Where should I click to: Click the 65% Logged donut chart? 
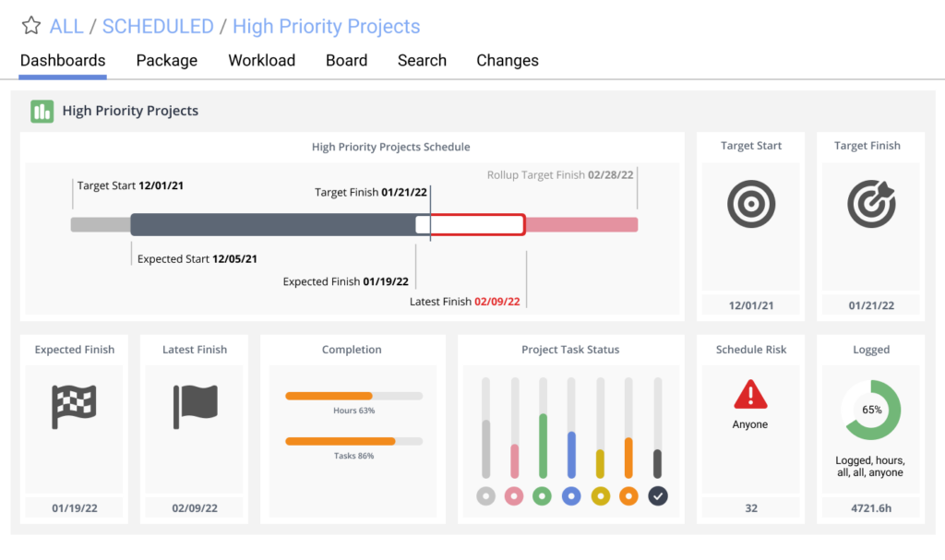[871, 410]
